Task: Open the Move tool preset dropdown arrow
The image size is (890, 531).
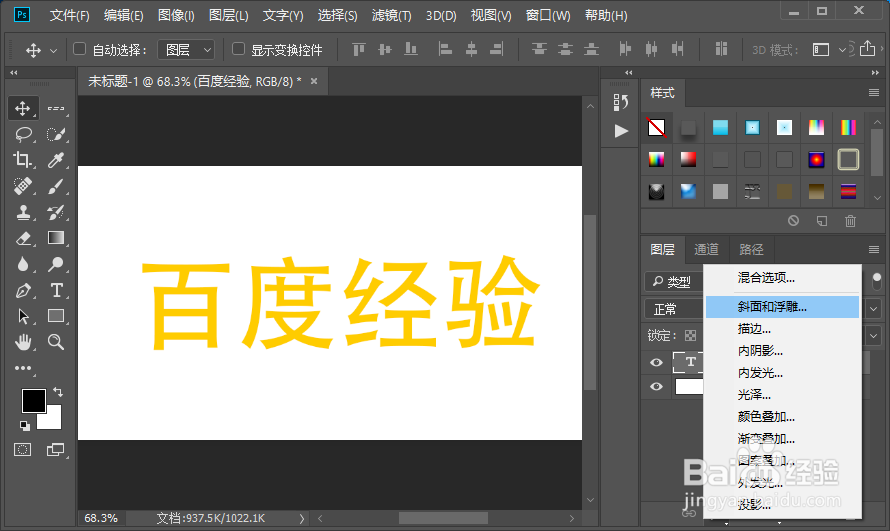Action: coord(53,50)
